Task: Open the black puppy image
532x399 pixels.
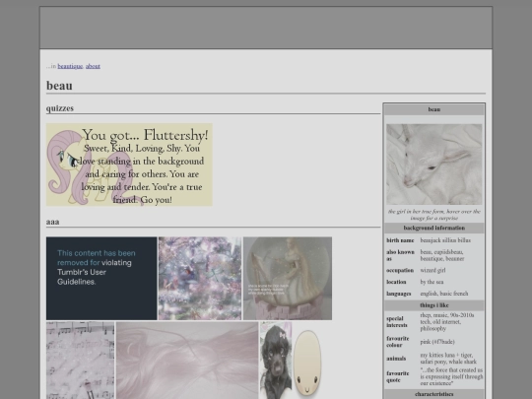Action: 276,361
